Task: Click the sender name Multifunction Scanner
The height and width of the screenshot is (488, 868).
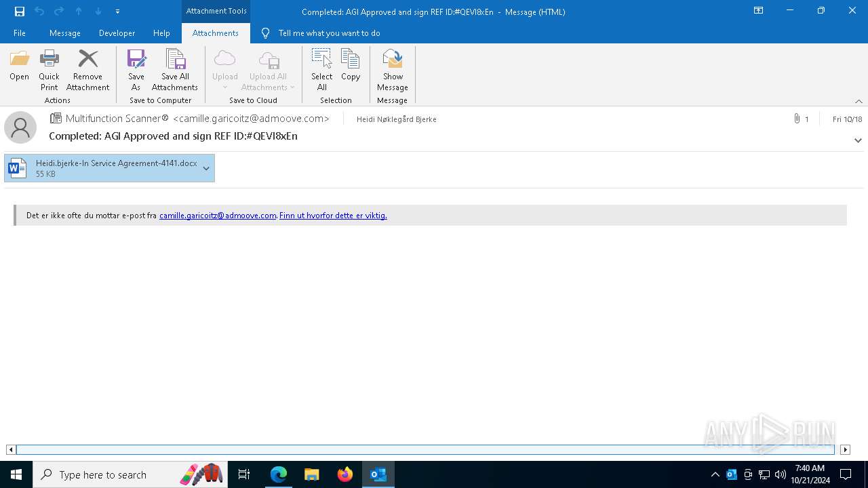Action: (117, 119)
